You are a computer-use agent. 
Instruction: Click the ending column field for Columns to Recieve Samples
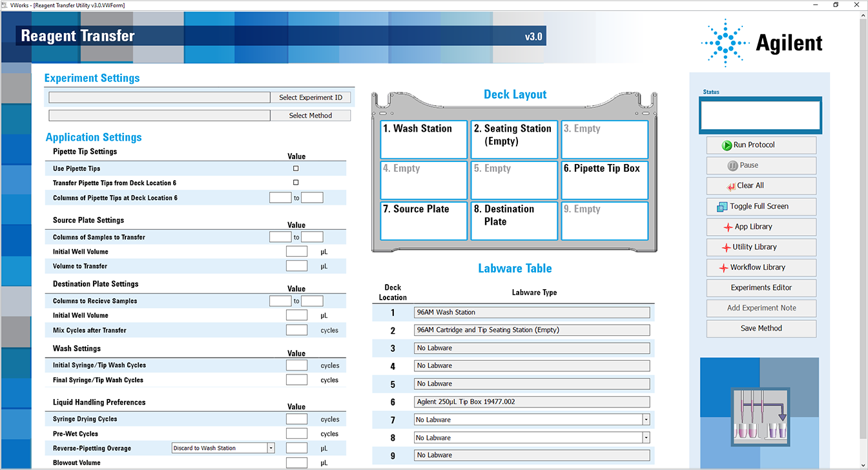click(312, 301)
